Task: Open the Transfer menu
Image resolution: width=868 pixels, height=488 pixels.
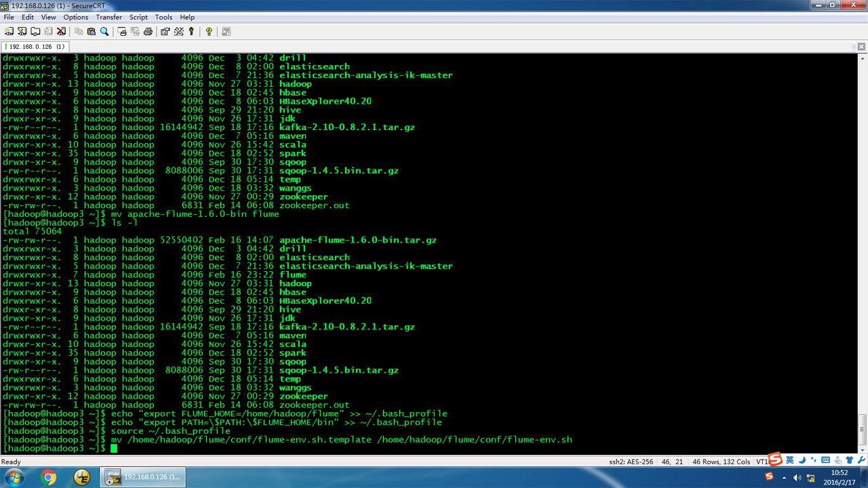Action: coord(109,17)
